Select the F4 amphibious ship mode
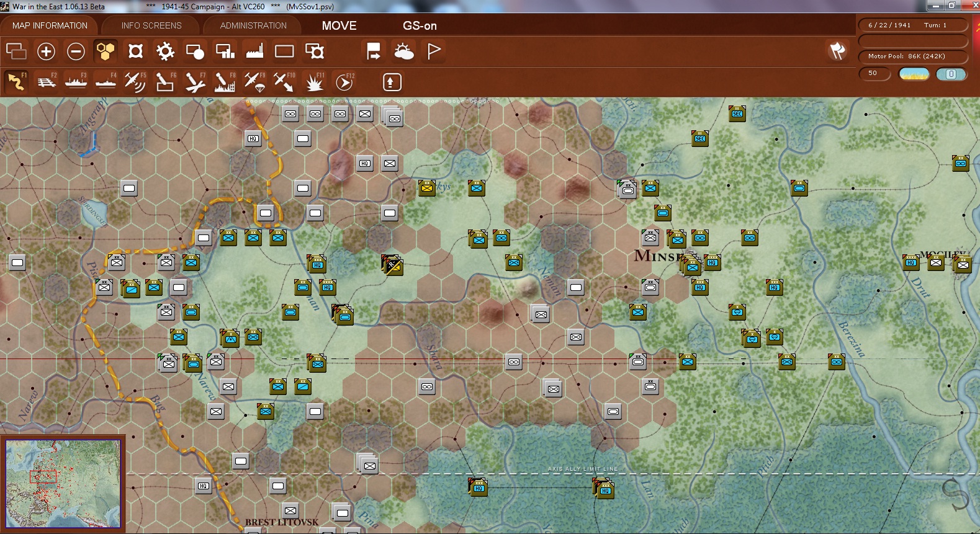Screen dimensions: 980x534 (x=106, y=82)
